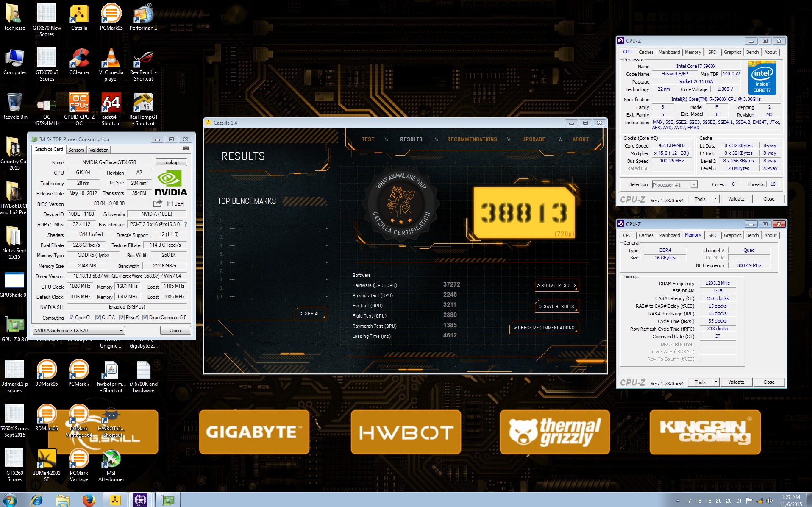The width and height of the screenshot is (812, 507).
Task: Open the i7 6700K and hardware file
Action: point(143,376)
